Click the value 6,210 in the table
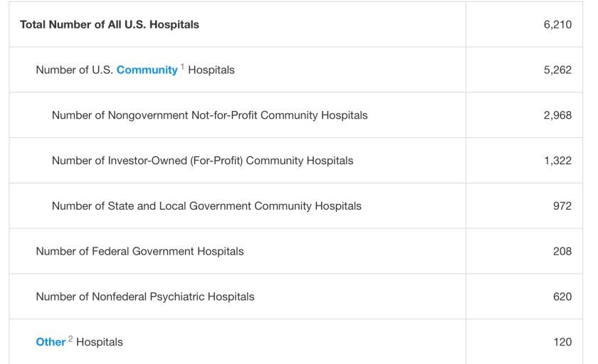This screenshot has width=598, height=364. 557,24
